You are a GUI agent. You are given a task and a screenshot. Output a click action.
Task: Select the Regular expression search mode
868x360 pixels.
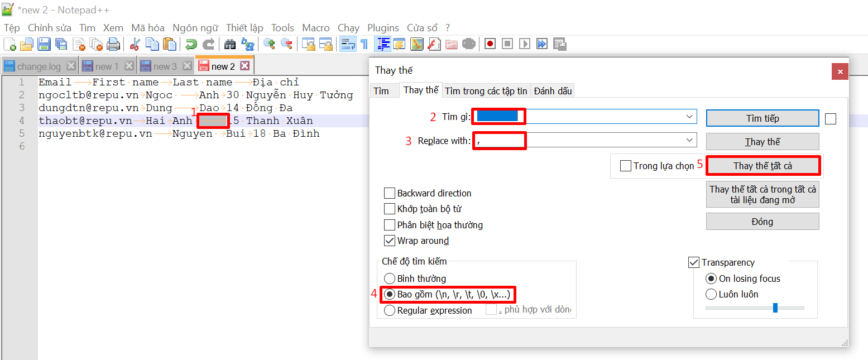(x=390, y=310)
